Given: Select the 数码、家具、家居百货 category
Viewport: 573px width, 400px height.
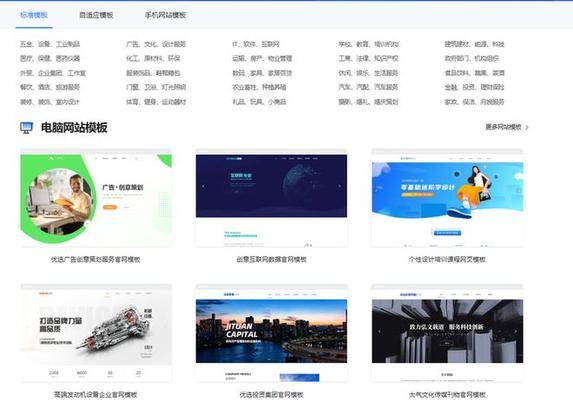Looking at the screenshot, I should pyautogui.click(x=262, y=73).
